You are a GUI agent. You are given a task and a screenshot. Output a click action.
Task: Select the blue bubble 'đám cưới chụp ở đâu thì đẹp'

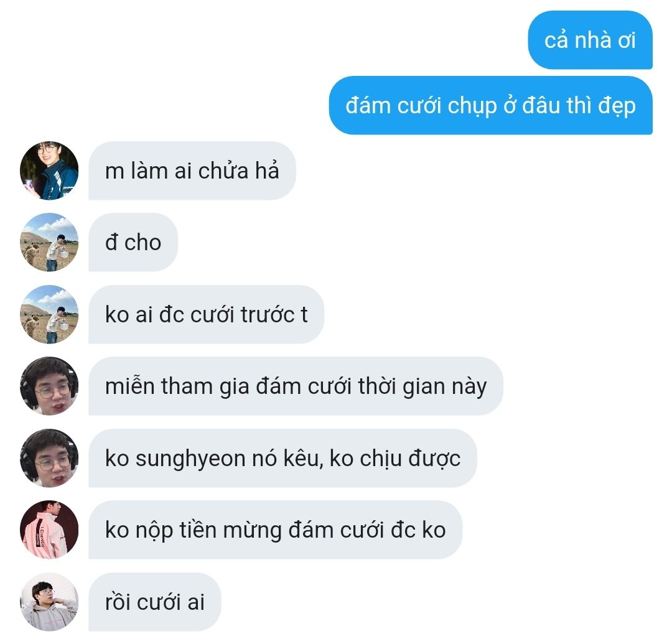pos(491,105)
